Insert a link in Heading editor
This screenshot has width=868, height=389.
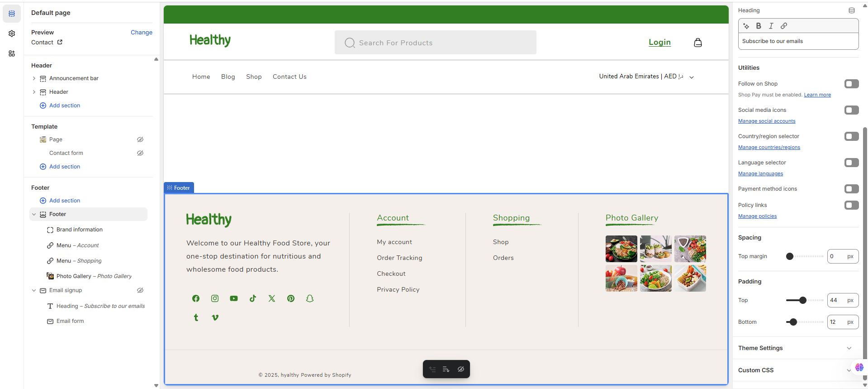(x=784, y=26)
